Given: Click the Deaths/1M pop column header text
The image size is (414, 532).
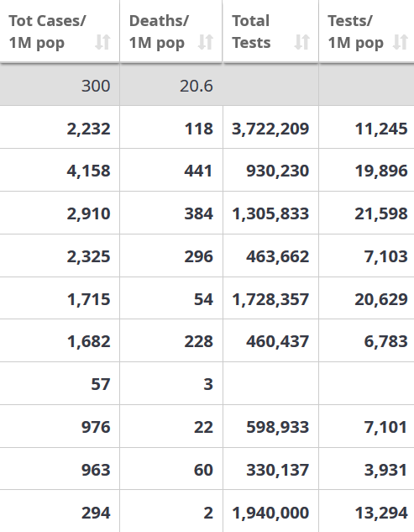Looking at the screenshot, I should [159, 32].
